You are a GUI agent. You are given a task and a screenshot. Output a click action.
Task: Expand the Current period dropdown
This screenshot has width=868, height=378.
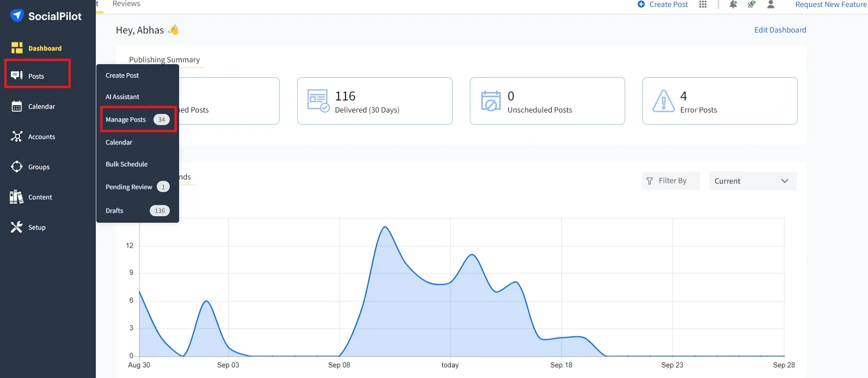point(752,181)
